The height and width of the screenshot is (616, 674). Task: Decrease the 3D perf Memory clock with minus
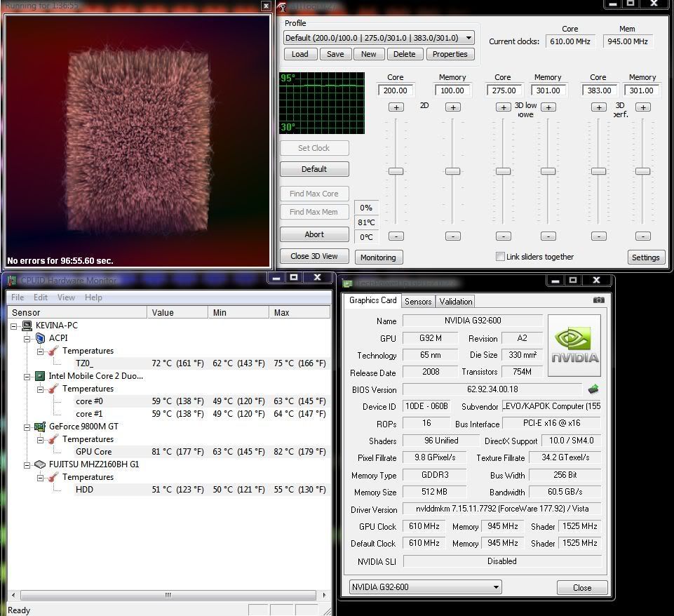click(x=642, y=236)
